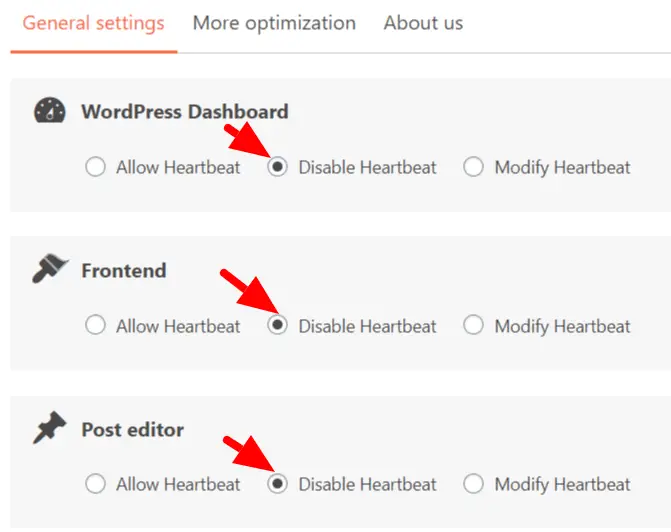Click the Modify Heartbeat label under Frontend
Screen dimensions: 671x532
tap(562, 326)
